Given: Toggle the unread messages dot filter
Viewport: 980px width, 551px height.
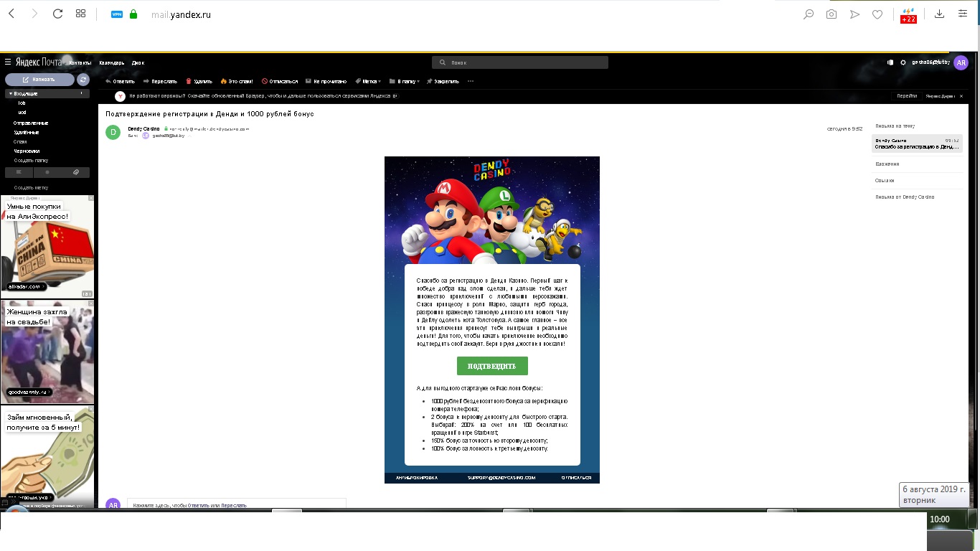Looking at the screenshot, I should click(x=47, y=172).
